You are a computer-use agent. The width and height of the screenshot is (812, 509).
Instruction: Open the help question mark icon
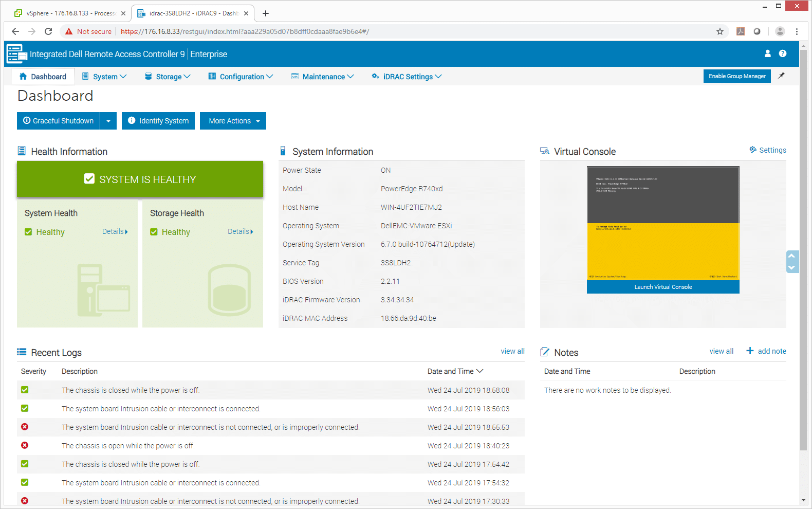(783, 53)
